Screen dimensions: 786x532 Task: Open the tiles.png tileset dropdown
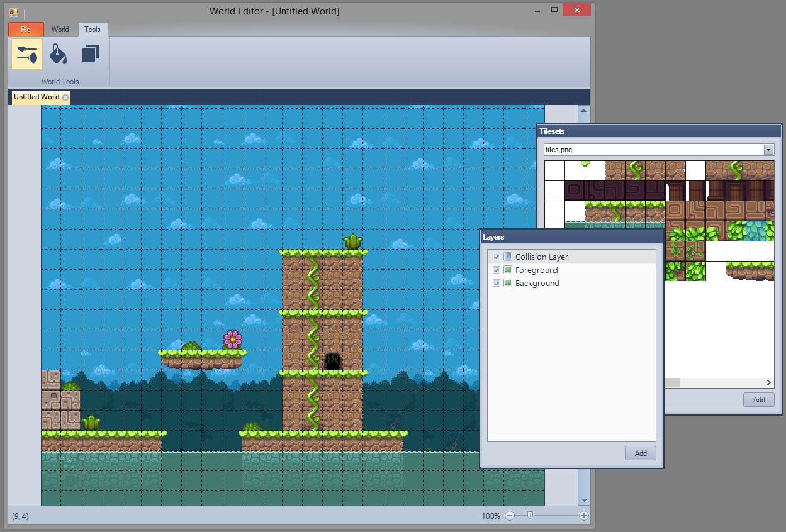[x=768, y=150]
